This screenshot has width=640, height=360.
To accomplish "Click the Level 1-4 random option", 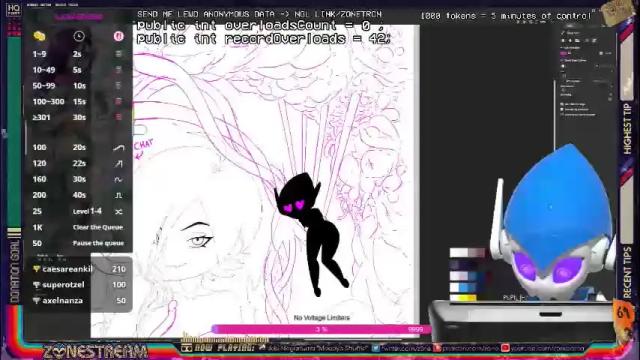I will click(87, 211).
